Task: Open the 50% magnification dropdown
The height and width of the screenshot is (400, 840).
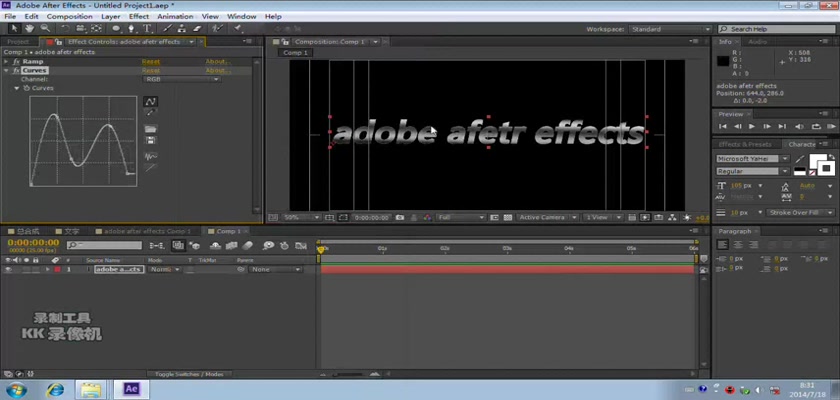Action: [301, 218]
